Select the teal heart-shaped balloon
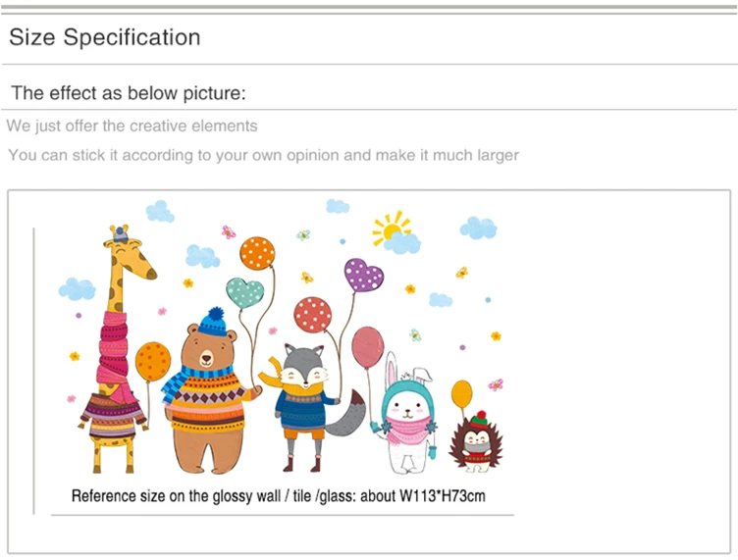Viewport: 738px width, 560px height. pos(244,292)
